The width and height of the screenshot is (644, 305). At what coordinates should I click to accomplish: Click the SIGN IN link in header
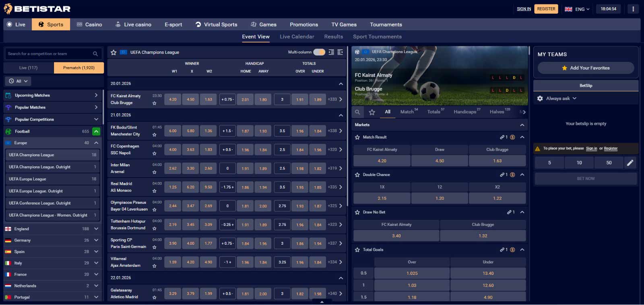pyautogui.click(x=524, y=9)
